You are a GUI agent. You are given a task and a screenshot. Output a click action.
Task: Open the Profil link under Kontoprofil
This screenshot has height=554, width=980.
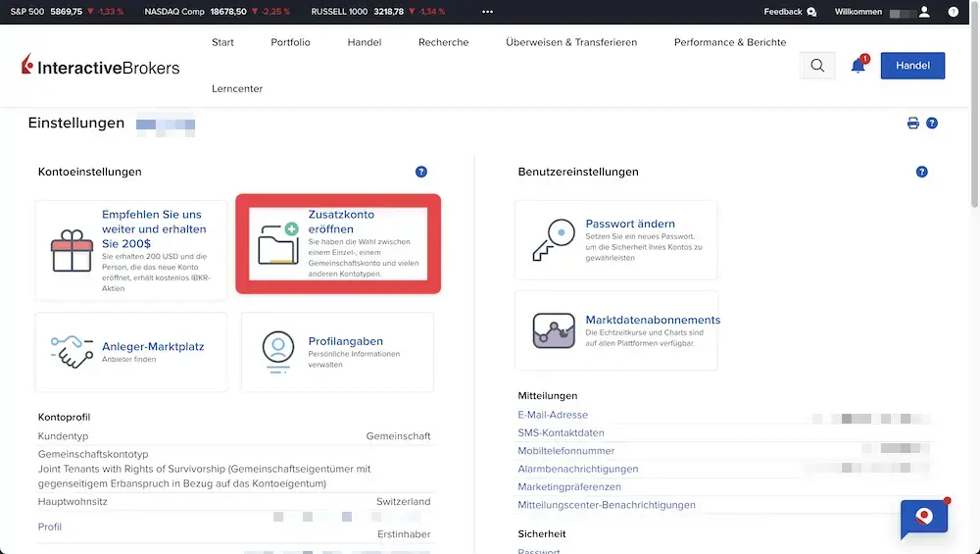click(x=49, y=528)
